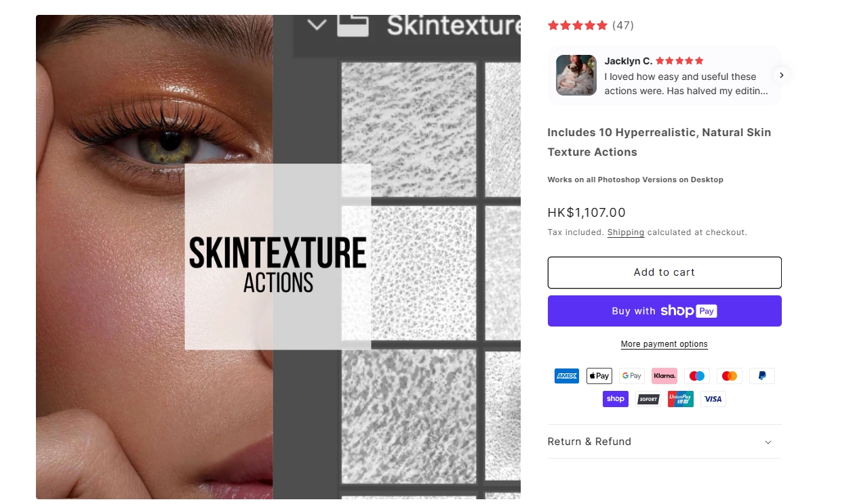The height and width of the screenshot is (504, 855).
Task: Click the Visa card icon
Action: coord(713,399)
